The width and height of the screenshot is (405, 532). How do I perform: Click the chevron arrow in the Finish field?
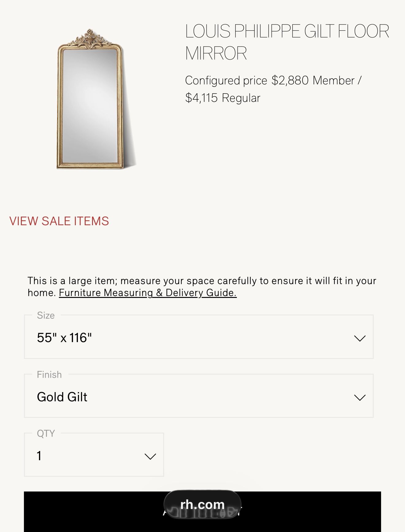[360, 397]
